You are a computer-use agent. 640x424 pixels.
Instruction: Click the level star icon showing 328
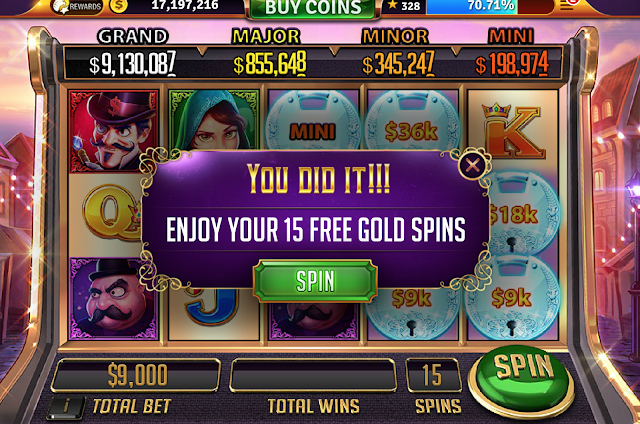click(x=404, y=6)
